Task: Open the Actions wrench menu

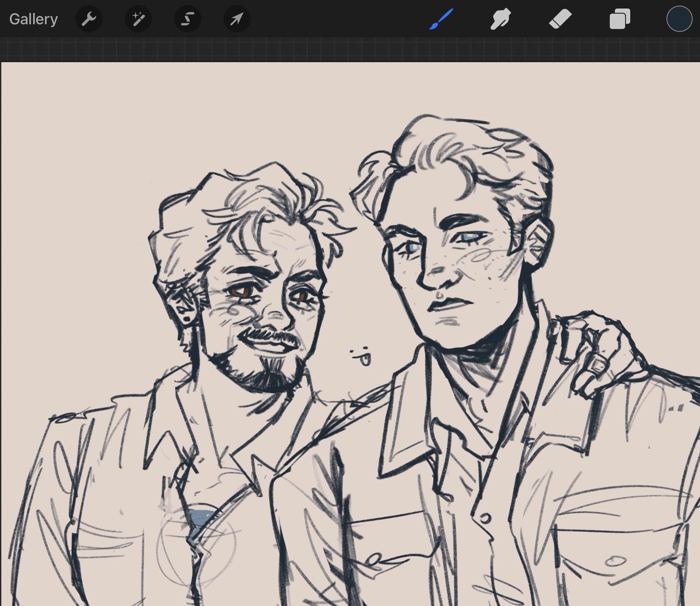Action: tap(89, 20)
